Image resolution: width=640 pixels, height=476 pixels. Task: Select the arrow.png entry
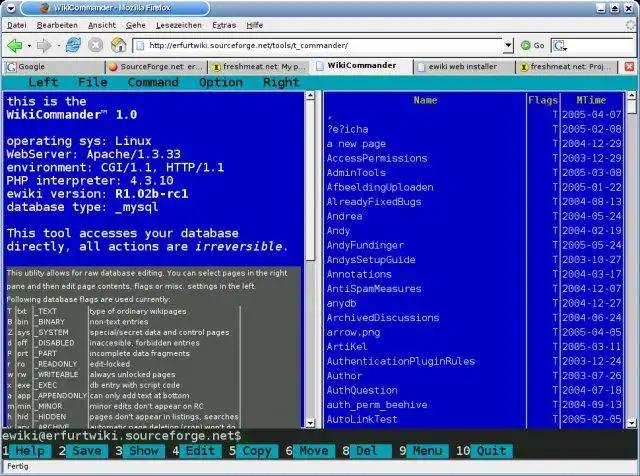(x=353, y=333)
